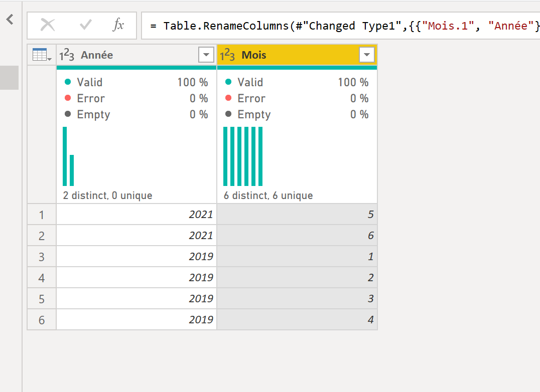Open the table menu icon in corner
This screenshot has height=392, width=540.
(42, 55)
